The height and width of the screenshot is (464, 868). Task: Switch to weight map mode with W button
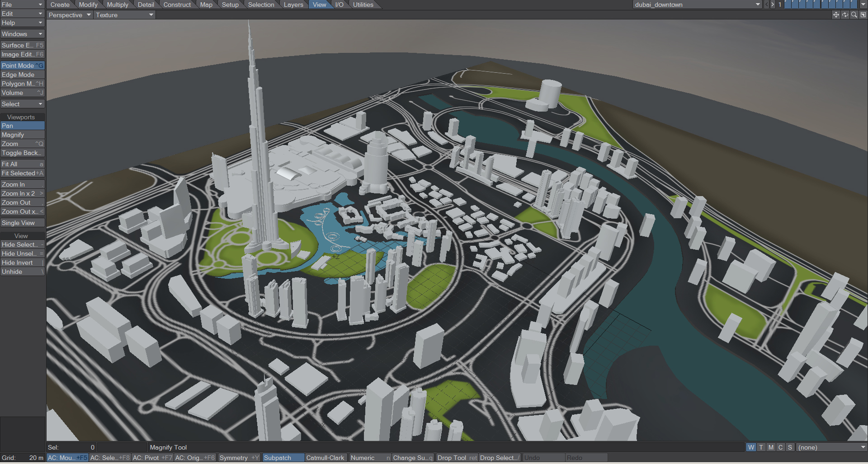pos(751,447)
